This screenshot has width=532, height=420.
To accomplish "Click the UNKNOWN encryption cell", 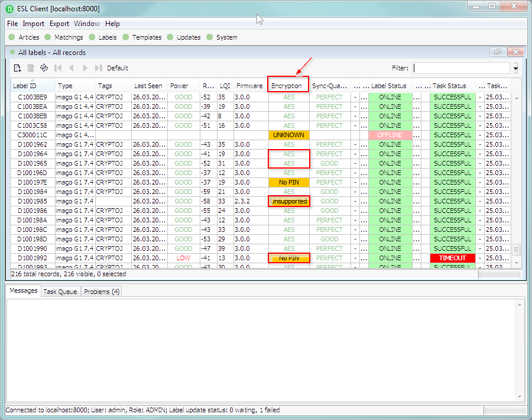I will coord(288,135).
